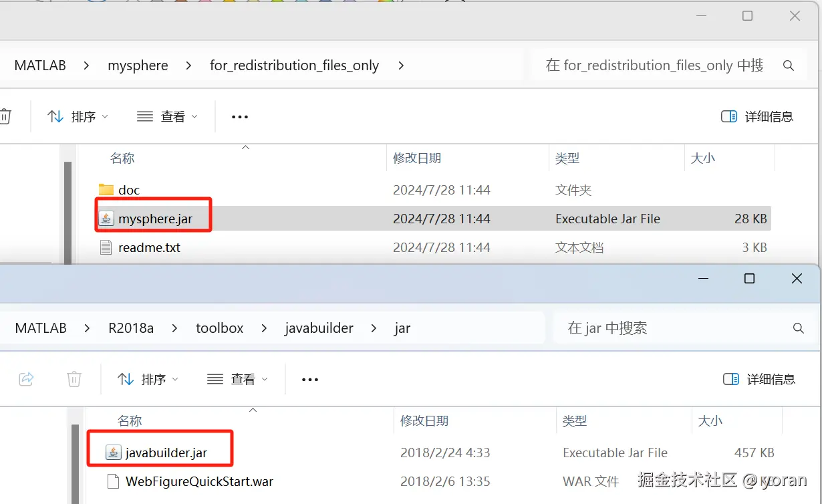
Task: Select the readme.txt file name
Action: 149,247
